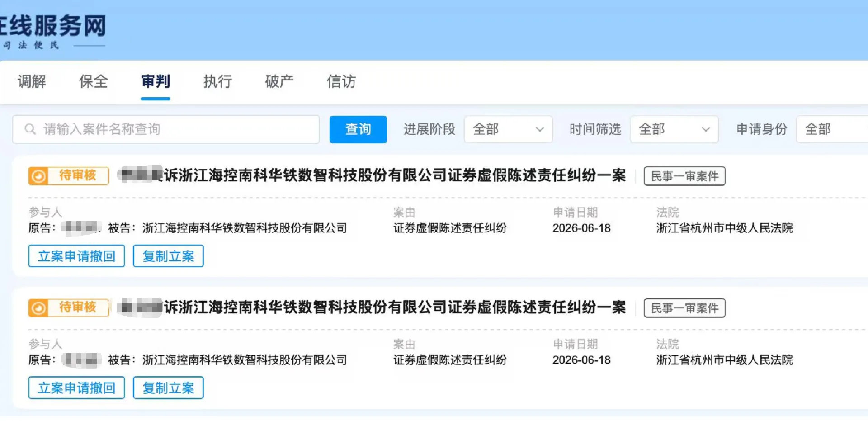
Task: Click the magnifier icon in search box
Action: pyautogui.click(x=30, y=129)
